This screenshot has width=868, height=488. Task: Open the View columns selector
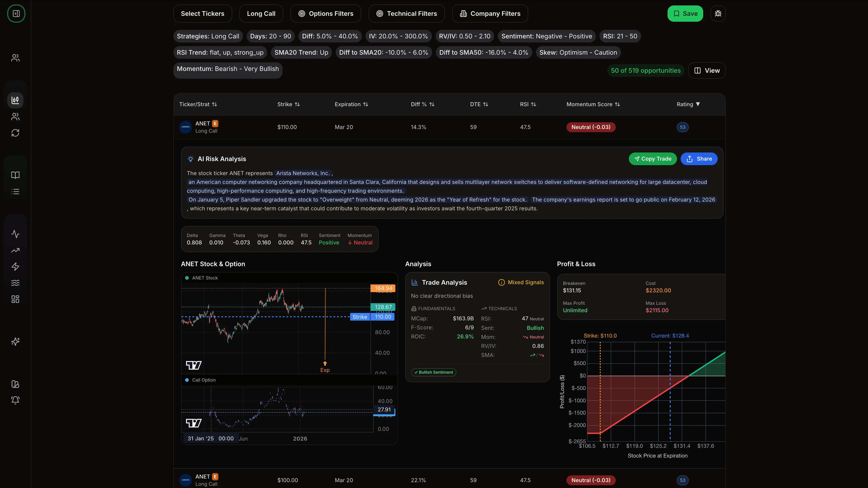pyautogui.click(x=707, y=70)
